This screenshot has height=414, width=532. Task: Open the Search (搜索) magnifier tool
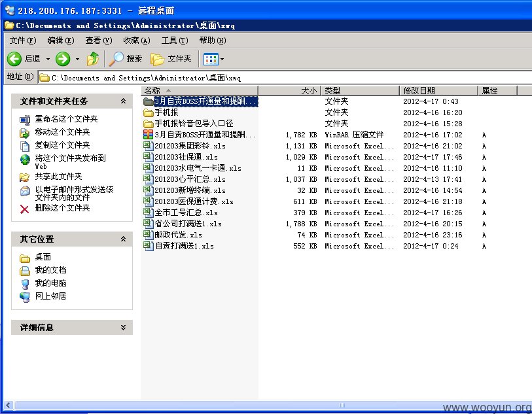coord(116,59)
